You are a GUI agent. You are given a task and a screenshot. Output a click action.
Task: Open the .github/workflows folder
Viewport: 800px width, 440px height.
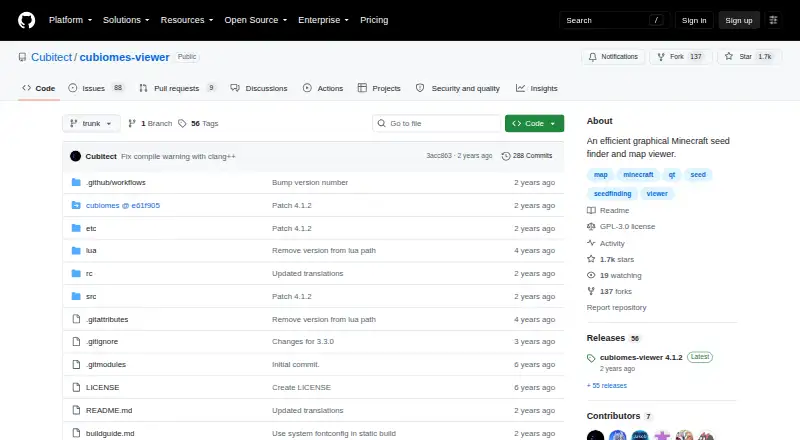116,182
